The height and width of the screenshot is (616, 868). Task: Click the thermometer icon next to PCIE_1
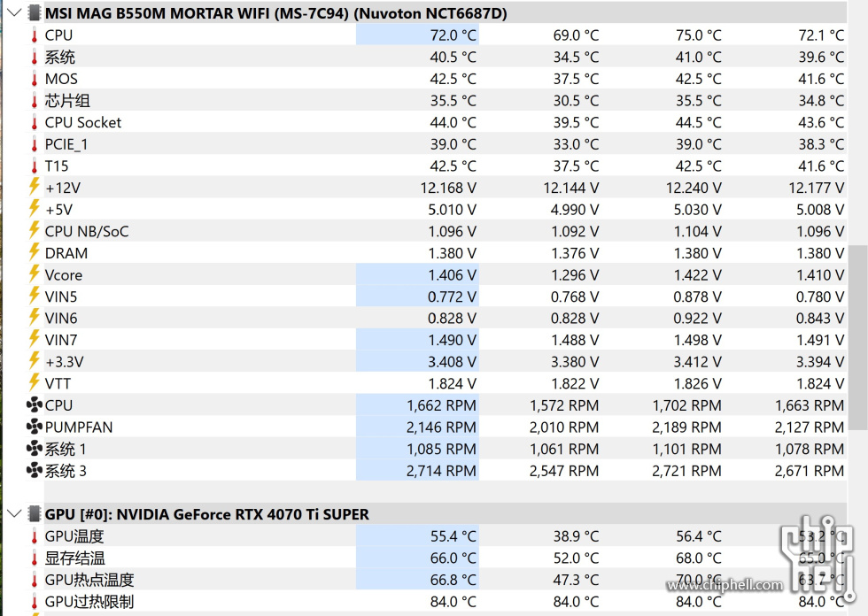(x=35, y=144)
